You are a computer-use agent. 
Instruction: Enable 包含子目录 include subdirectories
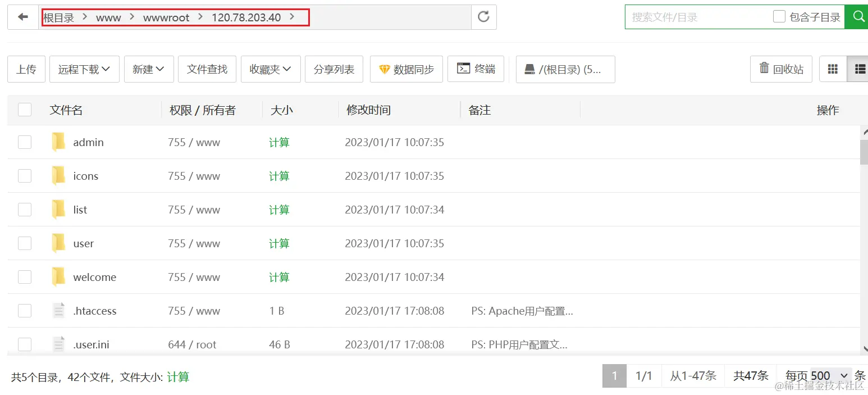(x=779, y=17)
